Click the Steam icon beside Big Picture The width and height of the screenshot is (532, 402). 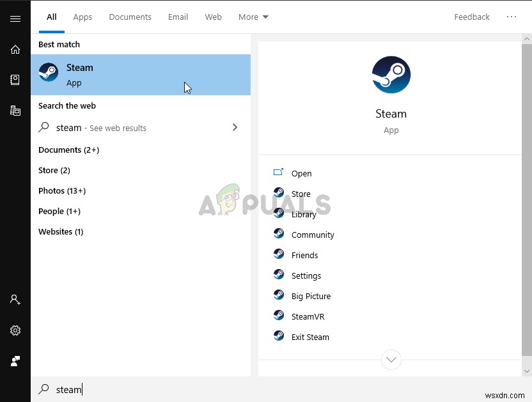279,295
